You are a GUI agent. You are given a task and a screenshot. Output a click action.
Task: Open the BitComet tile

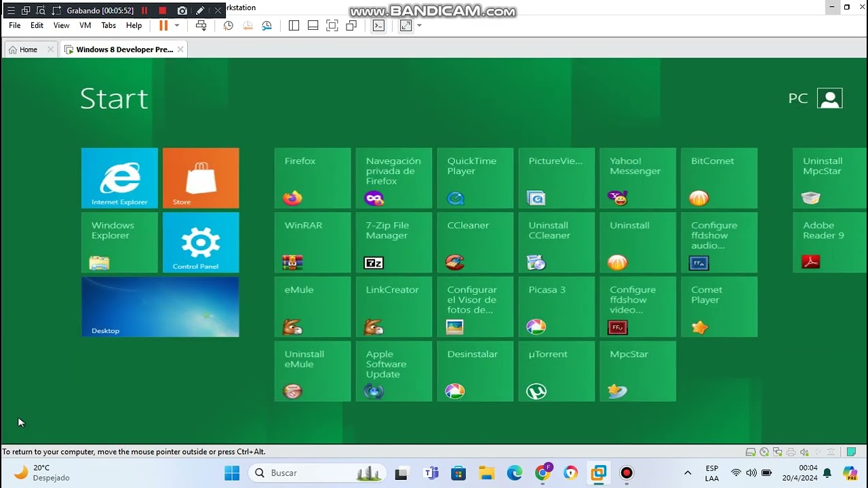[x=719, y=178]
